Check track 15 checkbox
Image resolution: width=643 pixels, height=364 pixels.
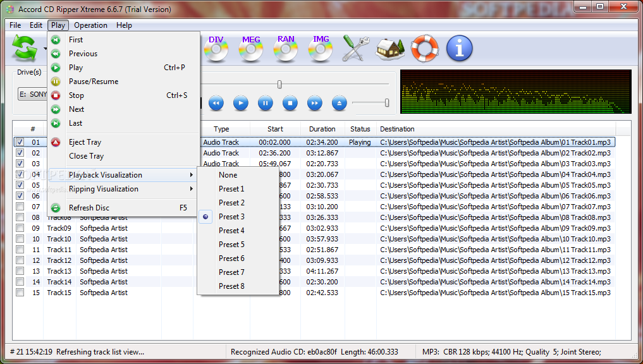[x=20, y=292]
